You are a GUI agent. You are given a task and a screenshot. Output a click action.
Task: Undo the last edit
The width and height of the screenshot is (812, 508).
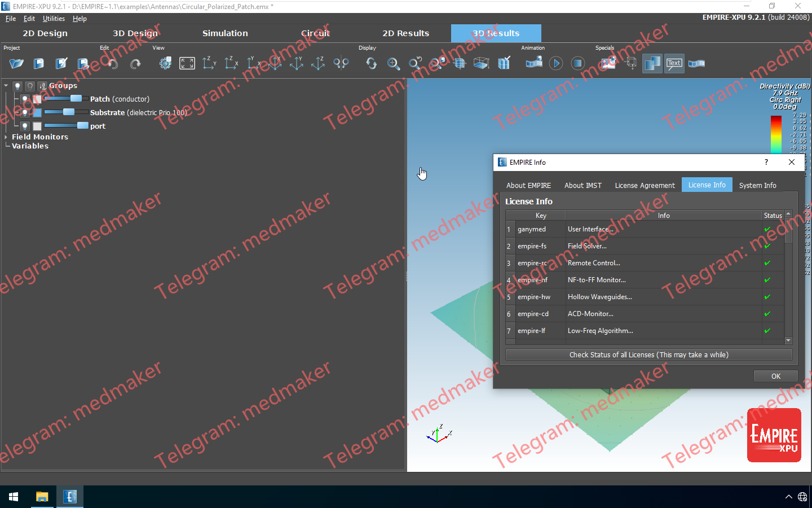113,63
